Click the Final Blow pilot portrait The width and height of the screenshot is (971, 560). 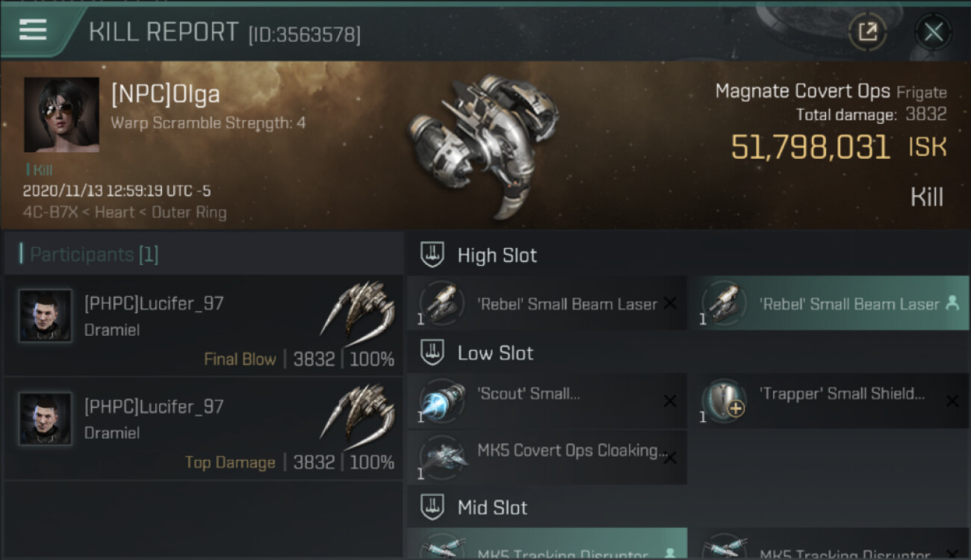pyautogui.click(x=45, y=316)
